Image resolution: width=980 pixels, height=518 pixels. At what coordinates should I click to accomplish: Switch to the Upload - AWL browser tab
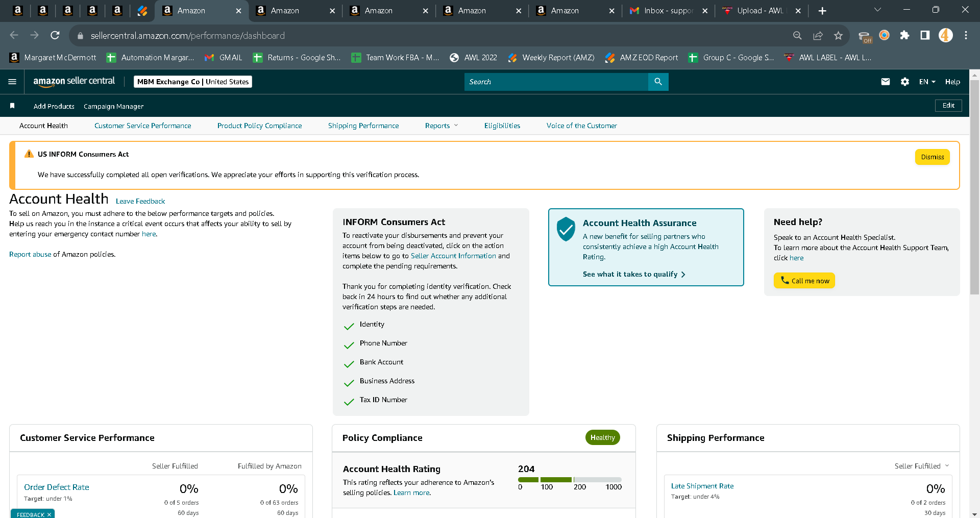(761, 11)
